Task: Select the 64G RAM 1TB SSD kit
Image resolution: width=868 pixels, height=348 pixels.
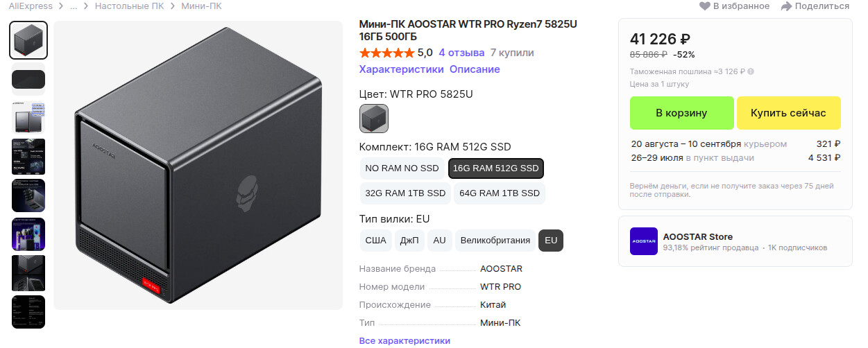Action: coord(499,193)
